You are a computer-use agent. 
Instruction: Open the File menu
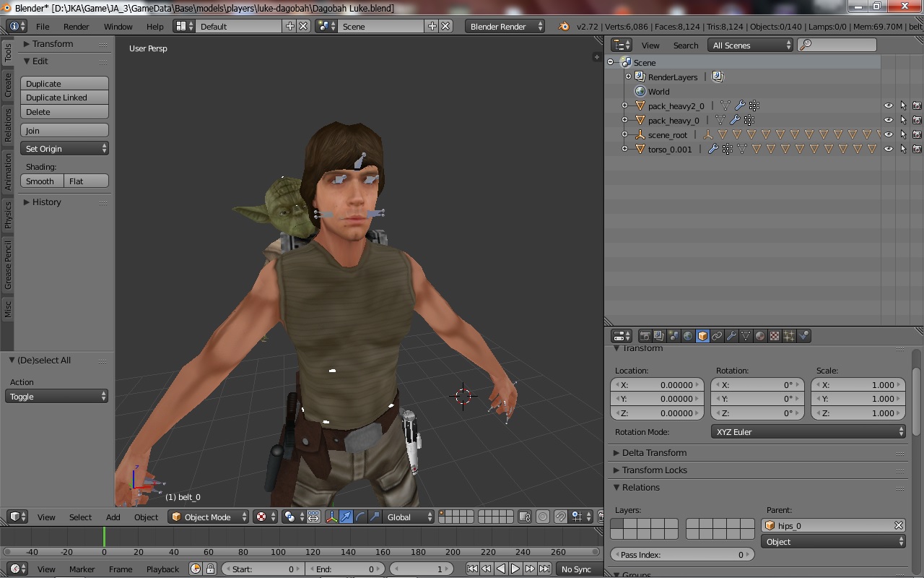coord(43,26)
